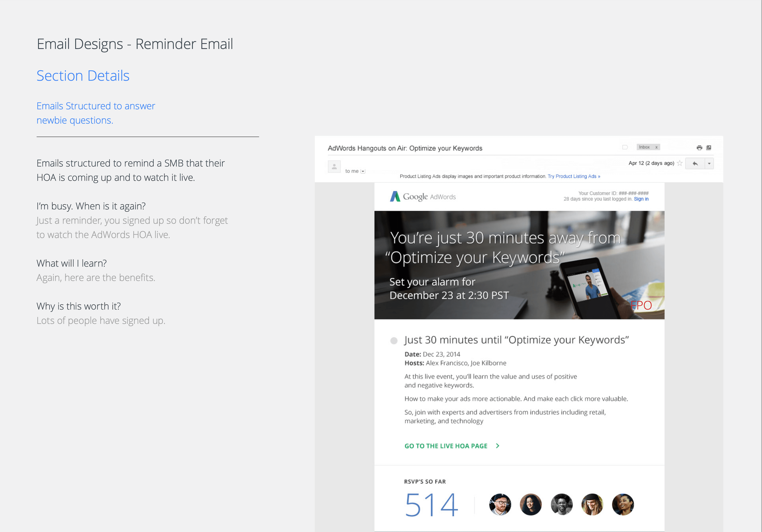Image resolution: width=762 pixels, height=532 pixels.
Task: Star the Apr 12 email
Action: [679, 163]
